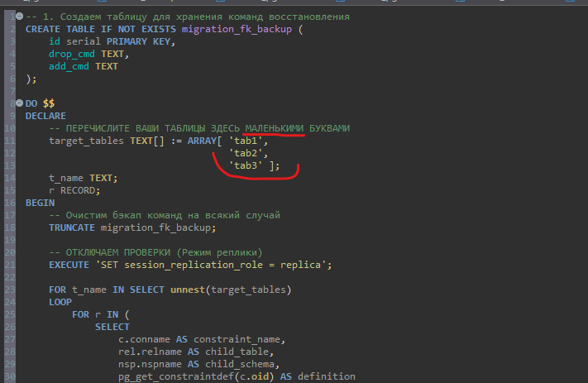
Task: Click the unnest function call
Action: pyautogui.click(x=185, y=290)
